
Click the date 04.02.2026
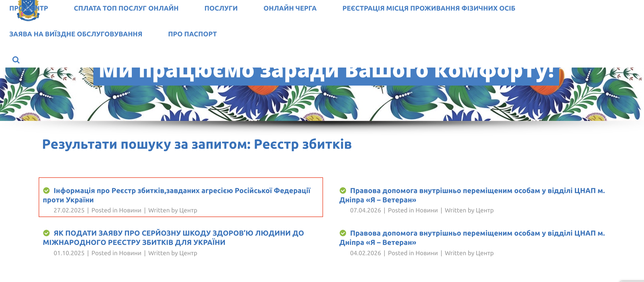(x=366, y=253)
